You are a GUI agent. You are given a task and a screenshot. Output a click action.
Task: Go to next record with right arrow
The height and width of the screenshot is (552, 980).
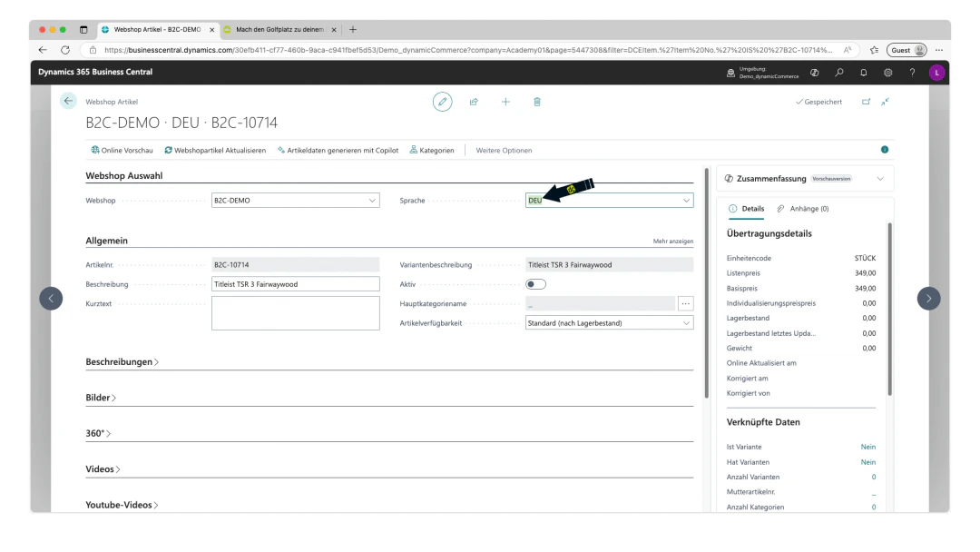click(x=928, y=298)
